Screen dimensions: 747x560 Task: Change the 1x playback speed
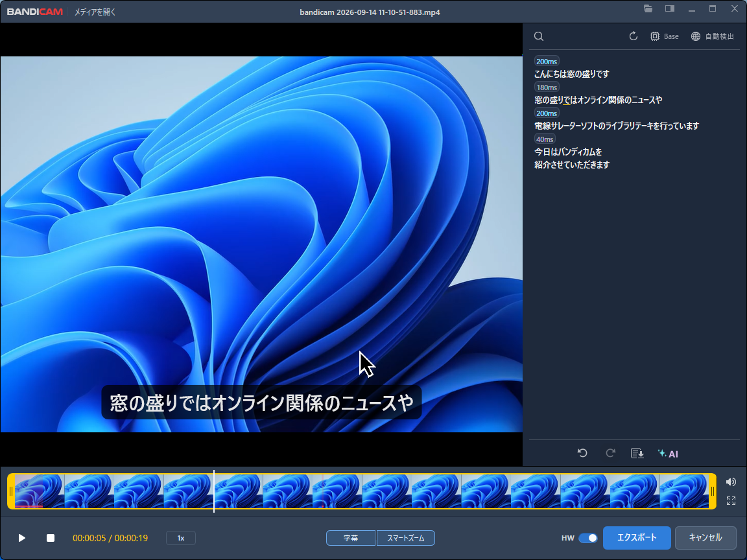pyautogui.click(x=181, y=538)
